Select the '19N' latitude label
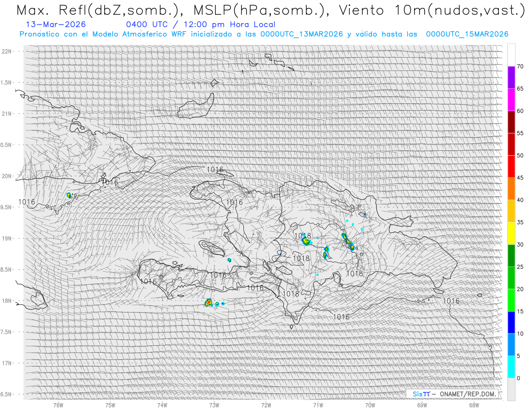532x411 pixels. point(7,239)
